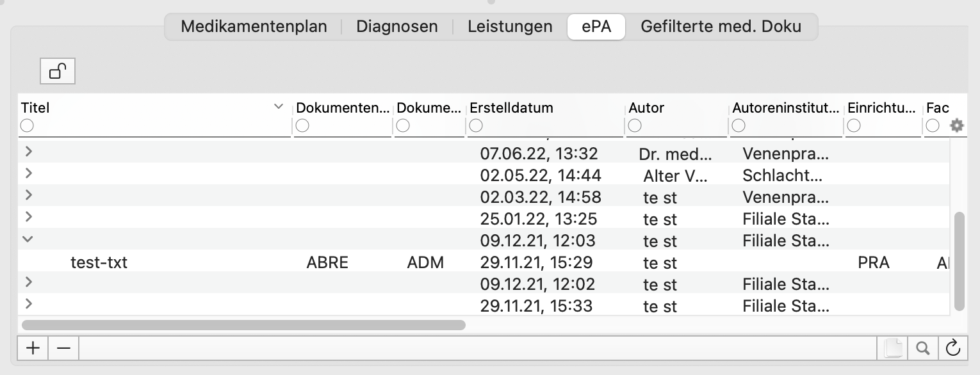Select the radio button under Titel
980x375 pixels.
point(27,125)
